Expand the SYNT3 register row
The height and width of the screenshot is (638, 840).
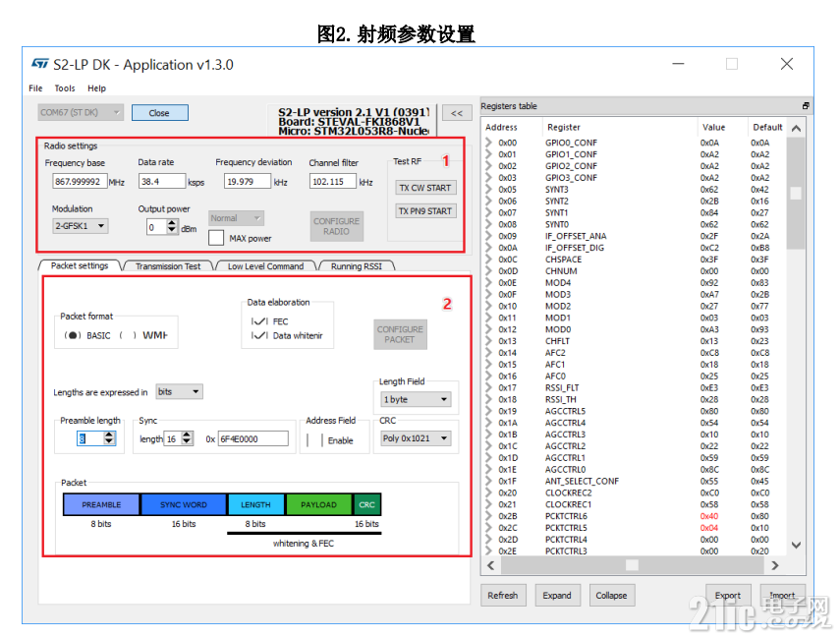click(488, 190)
